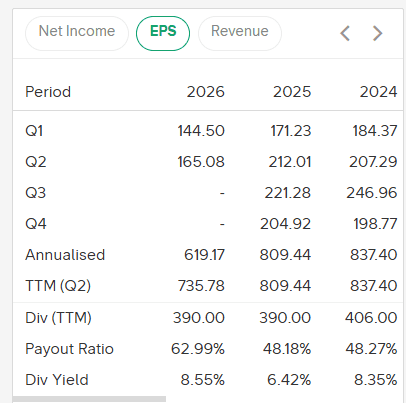Click the Annualised row label

point(65,255)
